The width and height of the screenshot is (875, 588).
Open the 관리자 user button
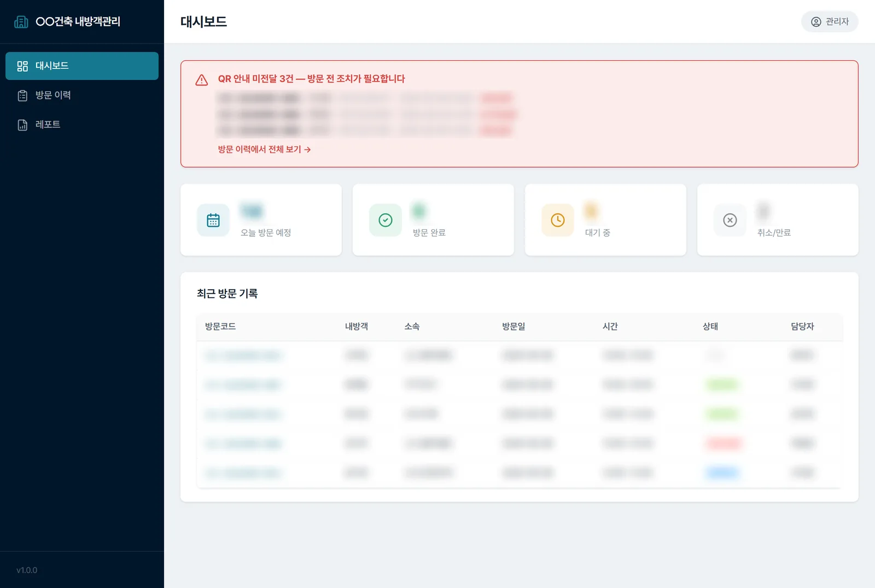tap(830, 22)
